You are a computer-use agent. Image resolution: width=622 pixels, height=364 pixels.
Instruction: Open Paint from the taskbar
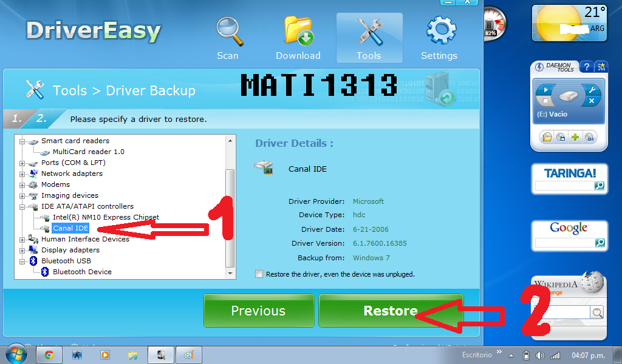[x=189, y=355]
